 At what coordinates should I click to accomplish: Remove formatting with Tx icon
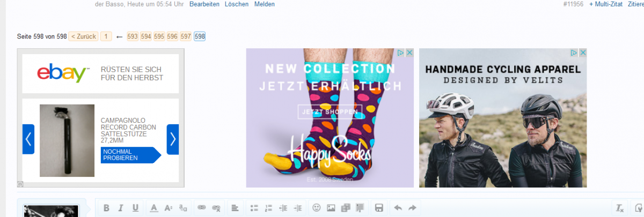point(620,208)
